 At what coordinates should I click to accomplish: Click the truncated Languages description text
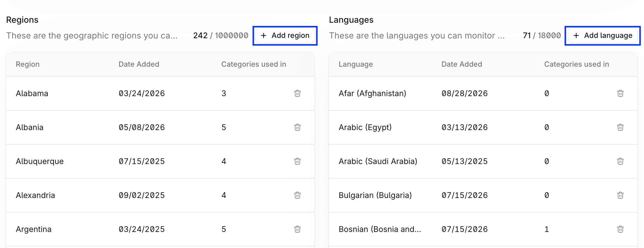[x=417, y=35]
